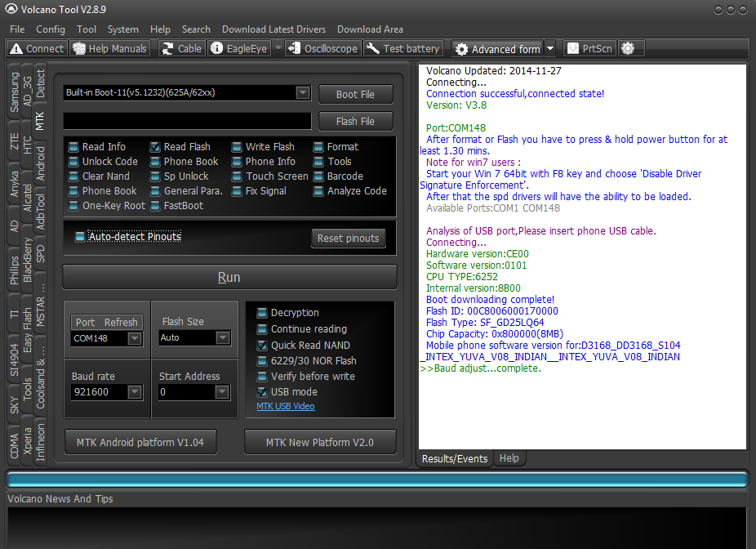Open the Config menu
756x549 pixels.
click(51, 29)
